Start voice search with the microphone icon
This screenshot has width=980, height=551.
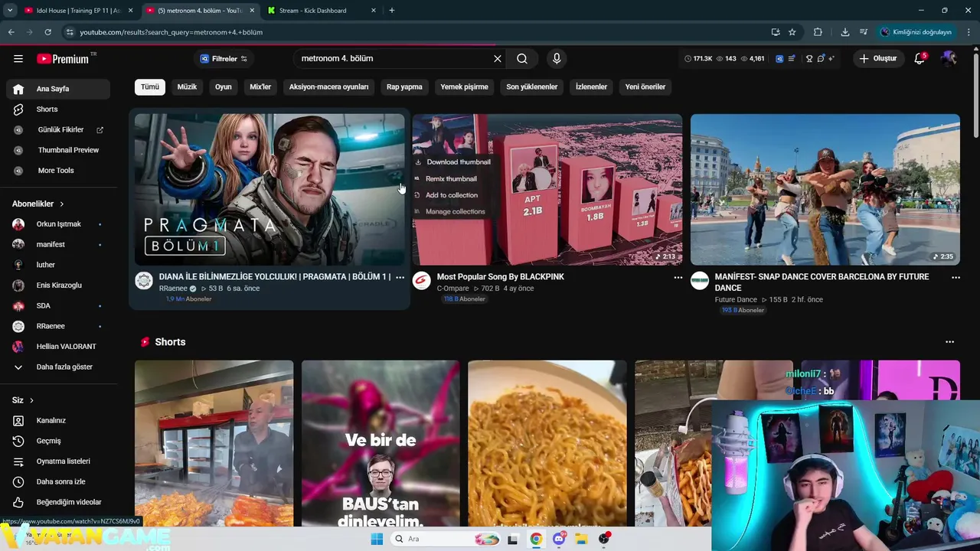557,58
